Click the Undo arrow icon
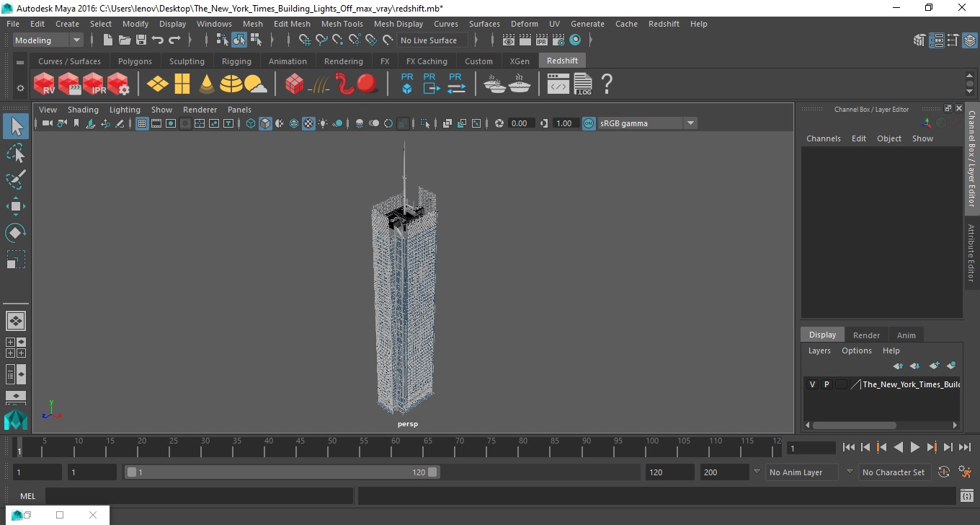The height and width of the screenshot is (525, 980). point(158,40)
